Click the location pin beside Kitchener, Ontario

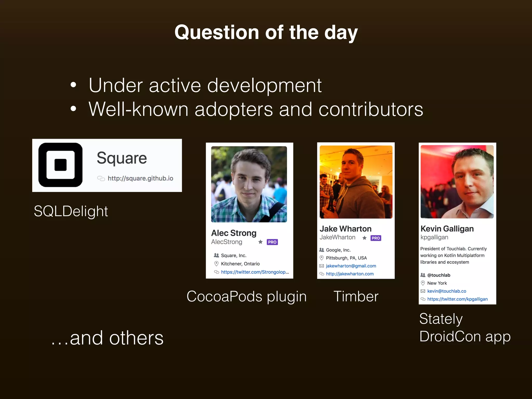pyautogui.click(x=216, y=264)
